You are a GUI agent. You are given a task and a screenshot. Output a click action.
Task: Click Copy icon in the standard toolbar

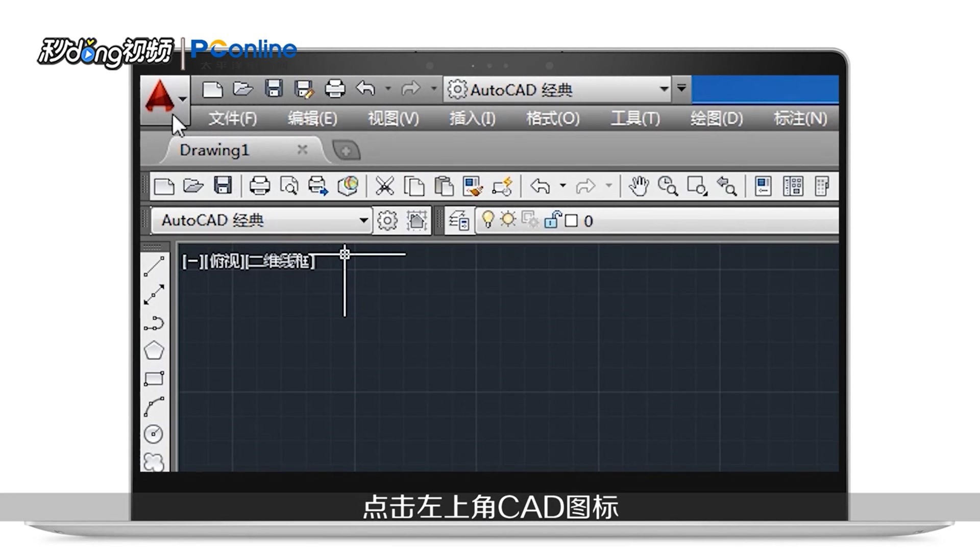coord(414,186)
